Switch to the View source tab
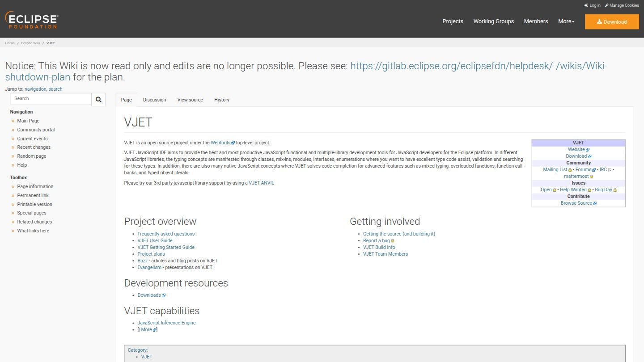 [190, 100]
